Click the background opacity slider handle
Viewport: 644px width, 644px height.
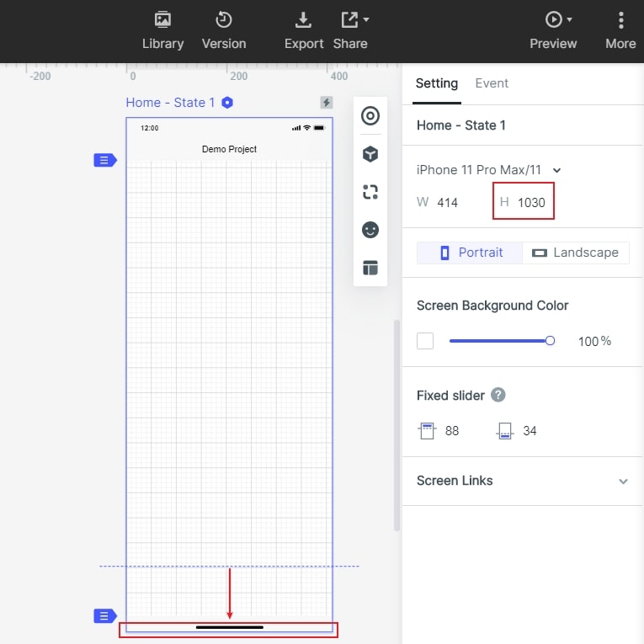pyautogui.click(x=550, y=341)
